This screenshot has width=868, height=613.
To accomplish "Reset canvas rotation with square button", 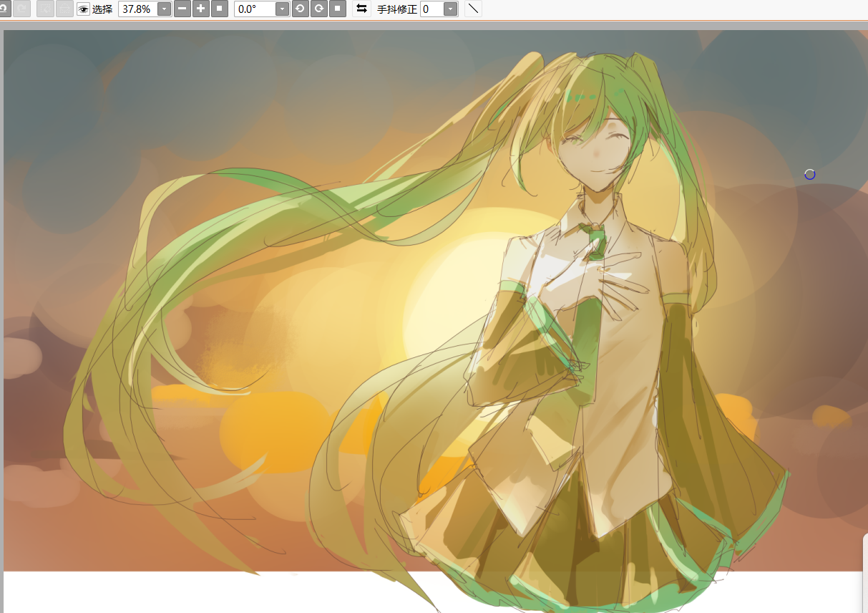I will [x=338, y=9].
